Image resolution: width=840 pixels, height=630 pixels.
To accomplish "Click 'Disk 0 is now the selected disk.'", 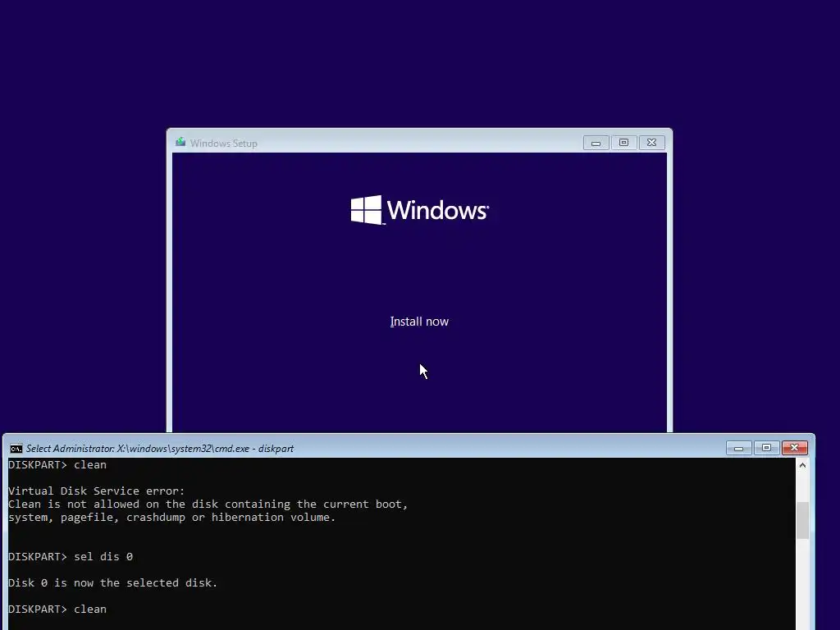I will tap(113, 583).
